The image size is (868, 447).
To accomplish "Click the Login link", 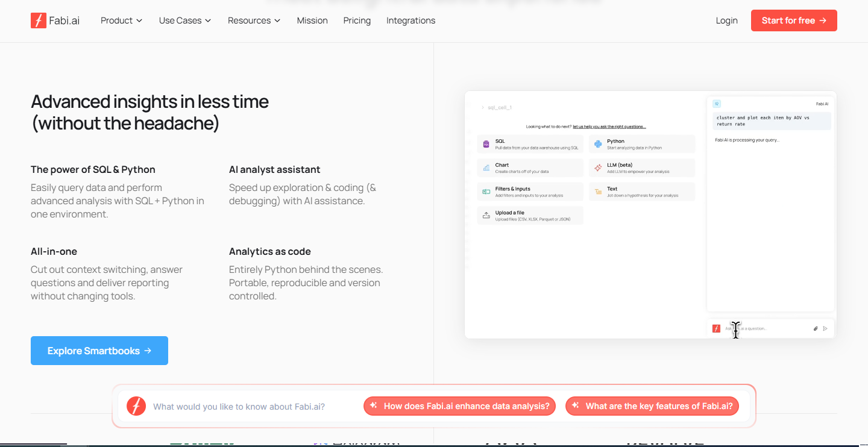I will [x=726, y=20].
